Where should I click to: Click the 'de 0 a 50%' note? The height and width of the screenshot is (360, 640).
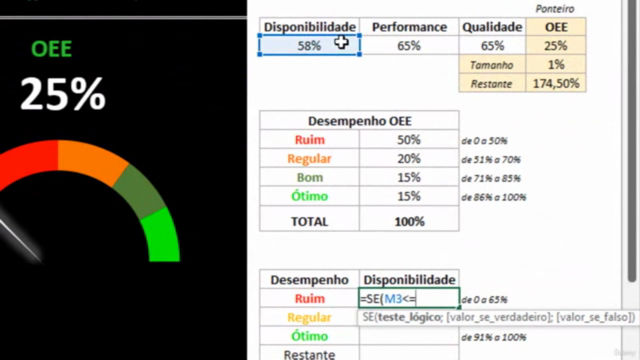coord(484,141)
